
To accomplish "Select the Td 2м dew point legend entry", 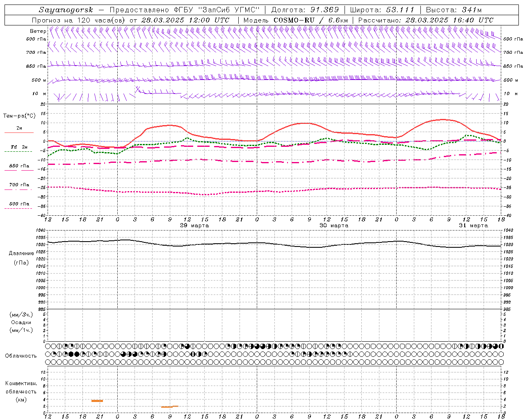I will pyautogui.click(x=19, y=147).
